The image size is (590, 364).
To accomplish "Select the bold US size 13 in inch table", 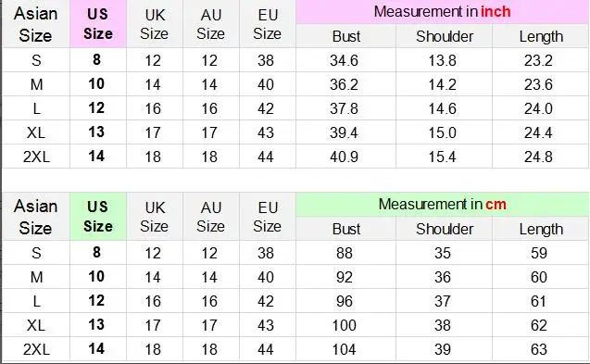I will coord(96,132).
